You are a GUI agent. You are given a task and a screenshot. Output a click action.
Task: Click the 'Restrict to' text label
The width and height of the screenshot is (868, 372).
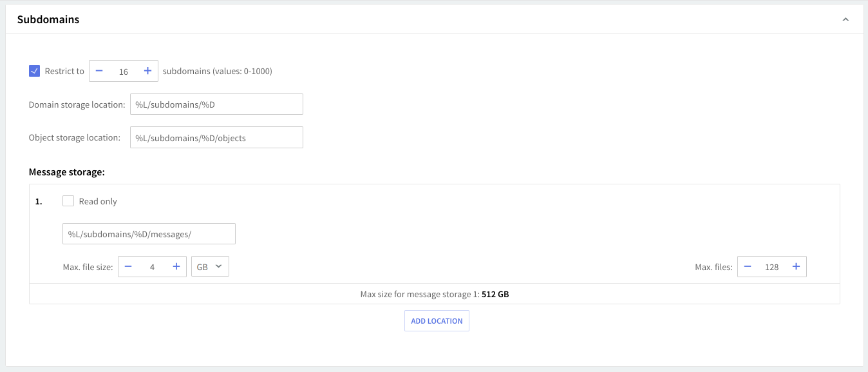click(64, 72)
